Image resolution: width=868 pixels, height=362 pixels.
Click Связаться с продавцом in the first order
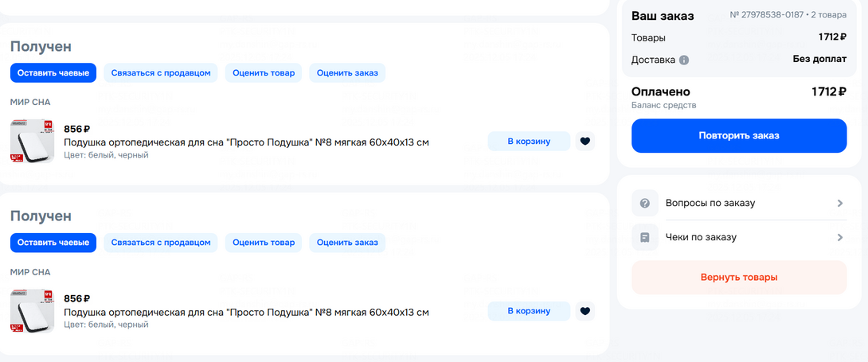pyautogui.click(x=161, y=72)
